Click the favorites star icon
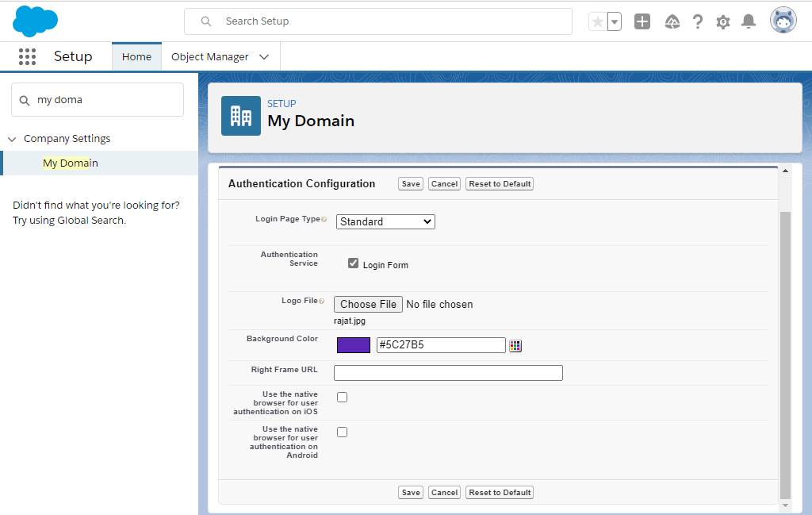This screenshot has height=515, width=812. pyautogui.click(x=597, y=21)
